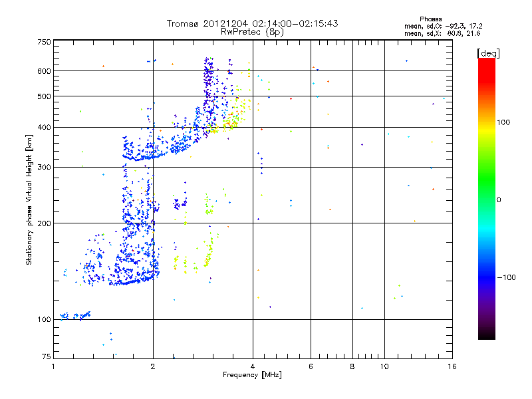Click the blue E-layer trace near 100 km
Screen dimensions: 532x399
[75, 316]
